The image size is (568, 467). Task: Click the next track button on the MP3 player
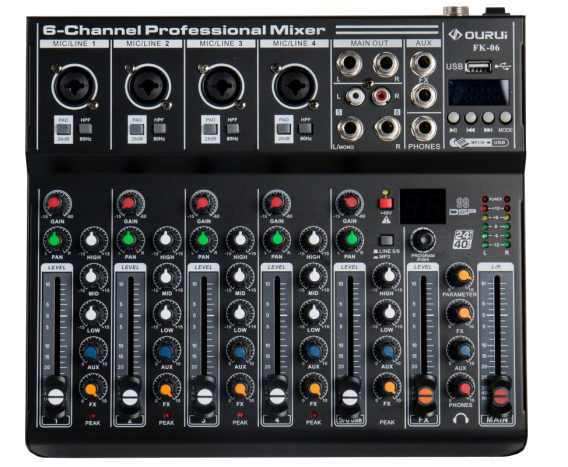tap(488, 117)
